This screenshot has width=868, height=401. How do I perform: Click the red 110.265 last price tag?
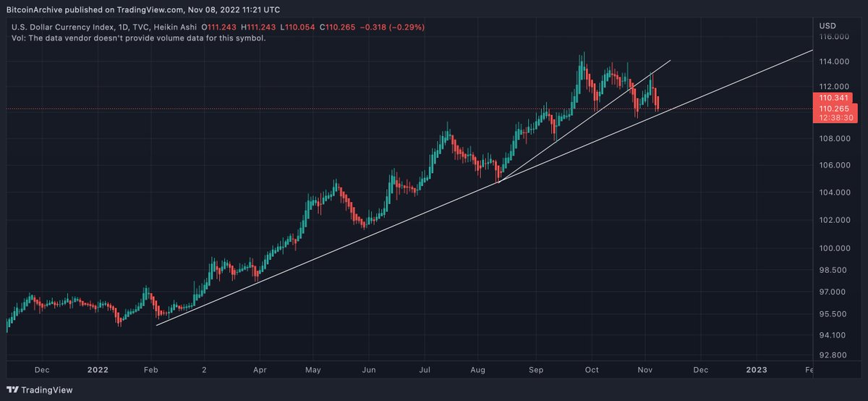point(833,108)
